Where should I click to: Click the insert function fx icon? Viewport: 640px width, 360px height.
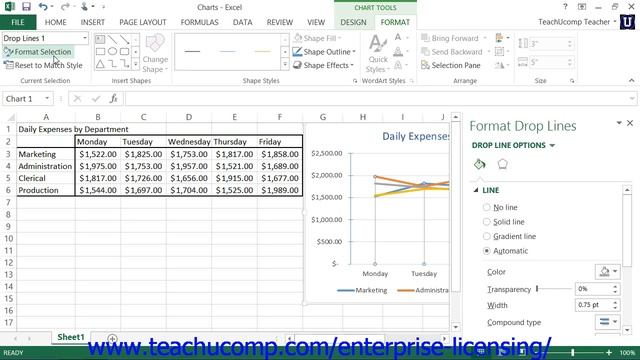tap(114, 99)
